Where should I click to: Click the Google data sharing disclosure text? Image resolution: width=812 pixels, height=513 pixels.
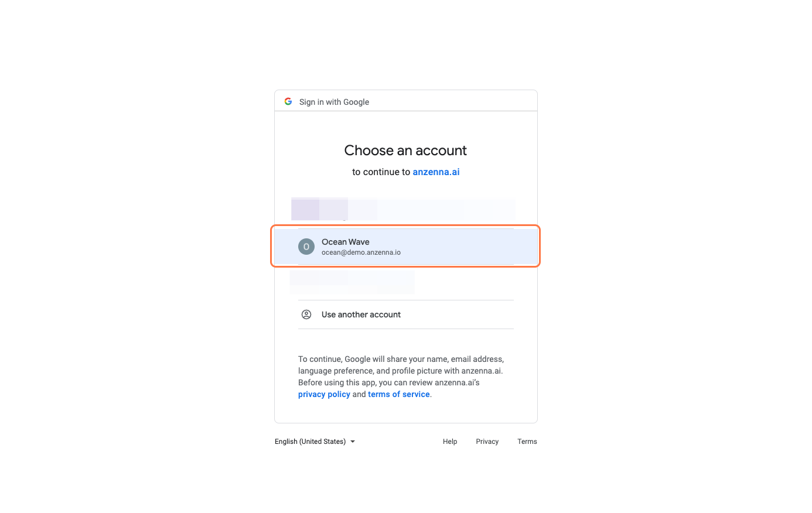(x=401, y=371)
